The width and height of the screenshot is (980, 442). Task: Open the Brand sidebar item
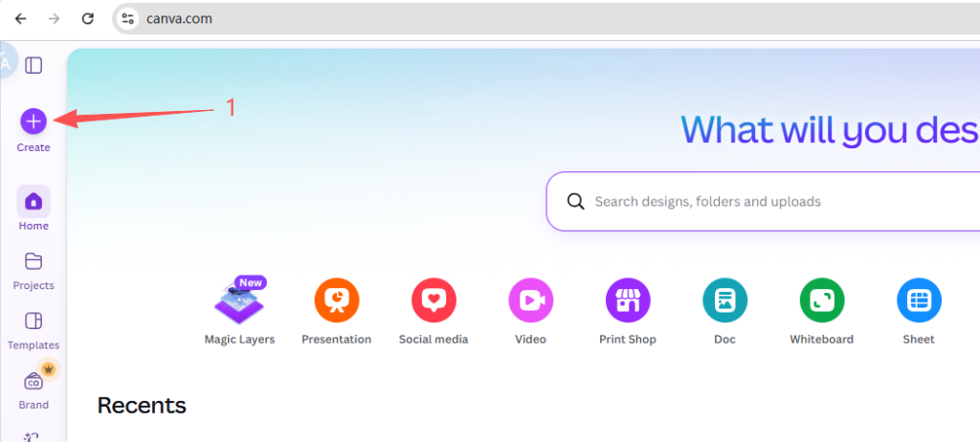(33, 390)
